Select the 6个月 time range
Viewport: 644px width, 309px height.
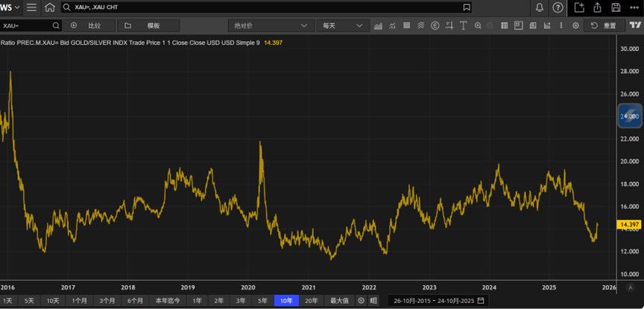(135, 301)
